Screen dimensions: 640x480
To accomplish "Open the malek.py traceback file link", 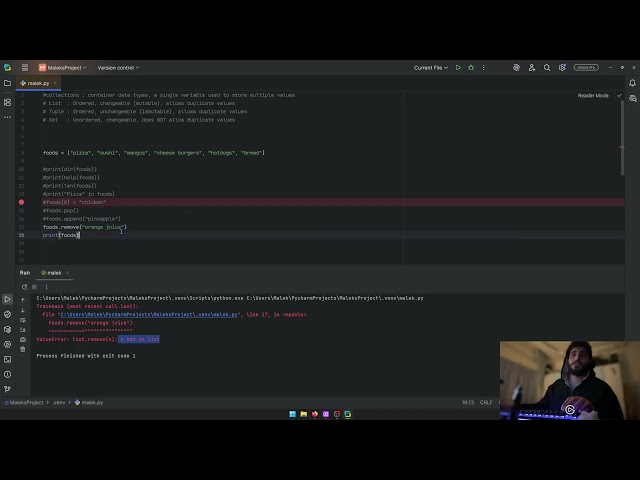I will point(149,315).
